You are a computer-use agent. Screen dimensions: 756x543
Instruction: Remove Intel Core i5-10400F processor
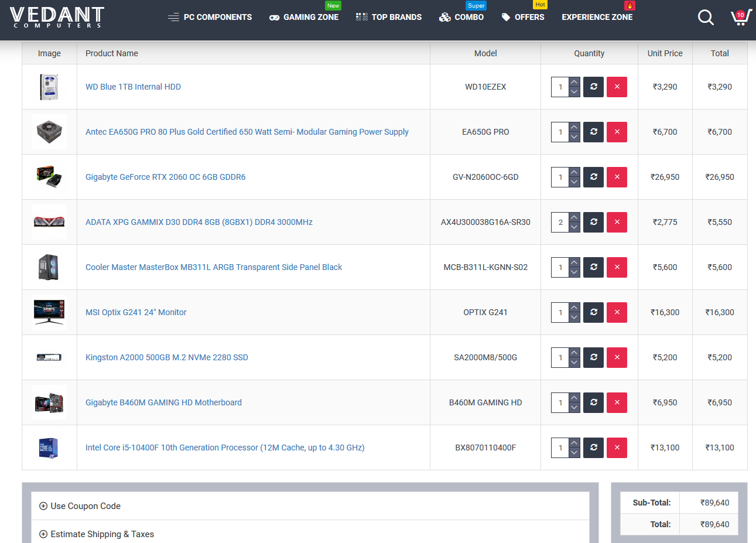[x=617, y=448]
